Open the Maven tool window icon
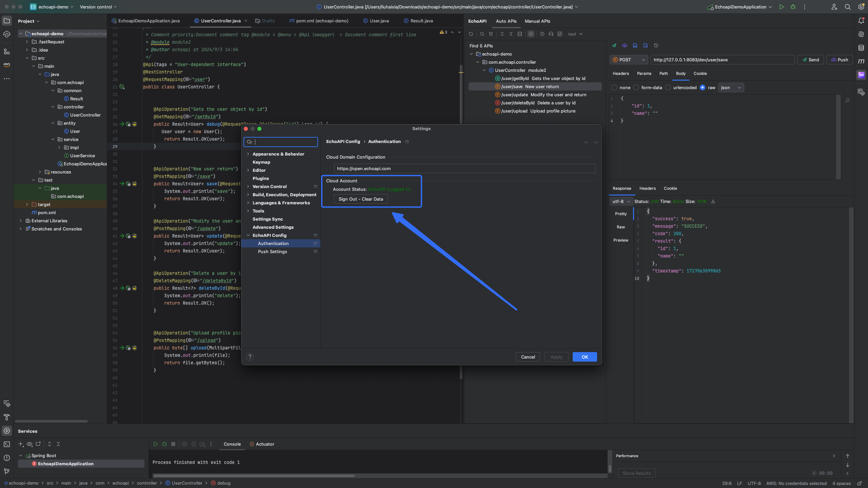 point(861,61)
